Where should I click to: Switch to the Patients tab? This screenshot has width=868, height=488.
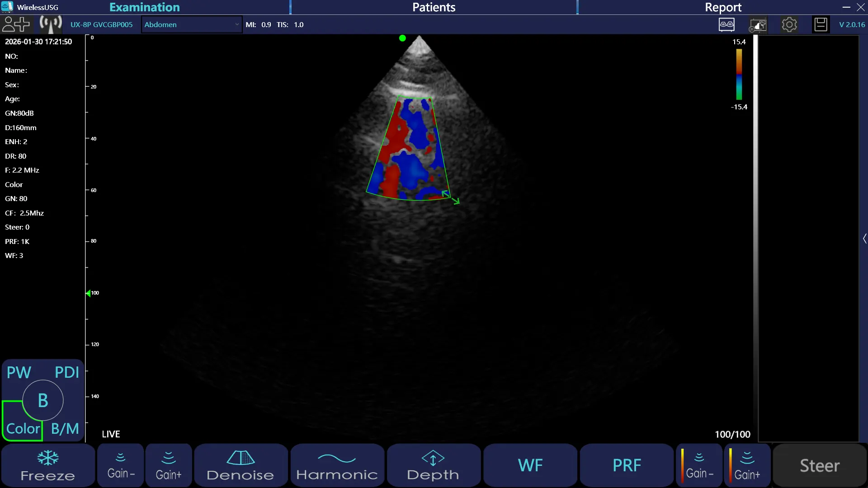[x=434, y=7]
